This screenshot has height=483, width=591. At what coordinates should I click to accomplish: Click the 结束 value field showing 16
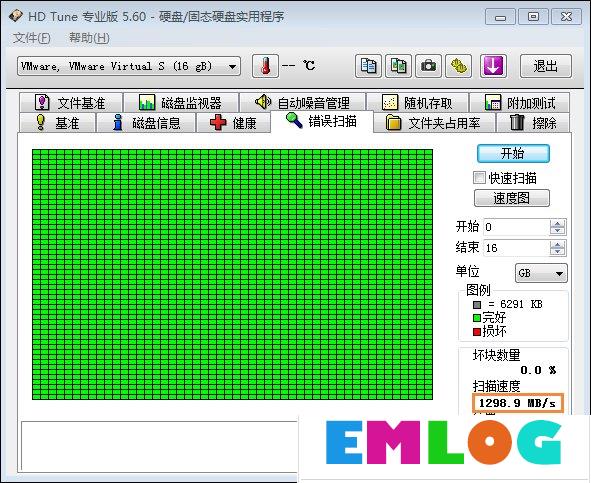(516, 248)
